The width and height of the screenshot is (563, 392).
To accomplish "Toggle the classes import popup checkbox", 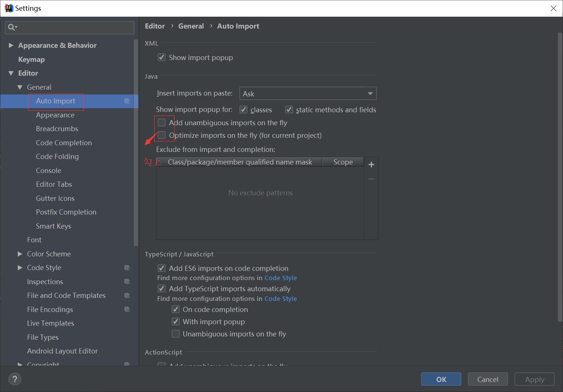I will pyautogui.click(x=244, y=110).
